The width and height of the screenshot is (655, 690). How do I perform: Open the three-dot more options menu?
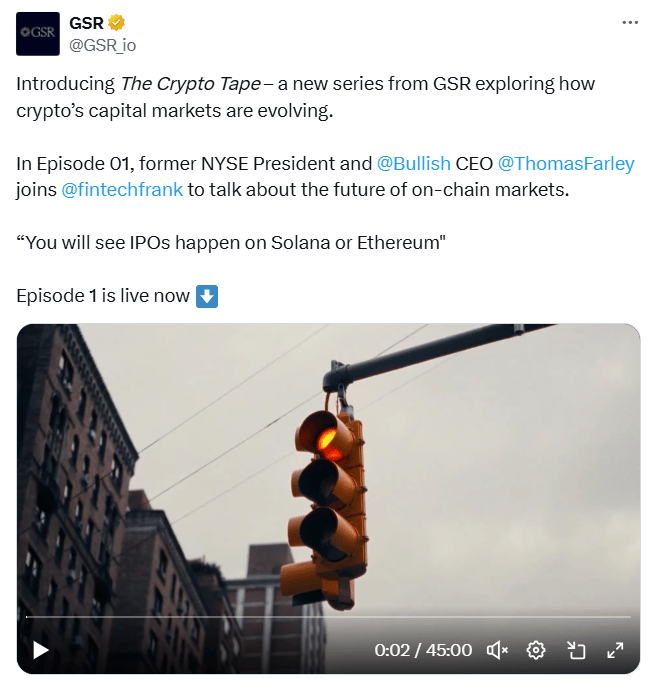coord(630,22)
